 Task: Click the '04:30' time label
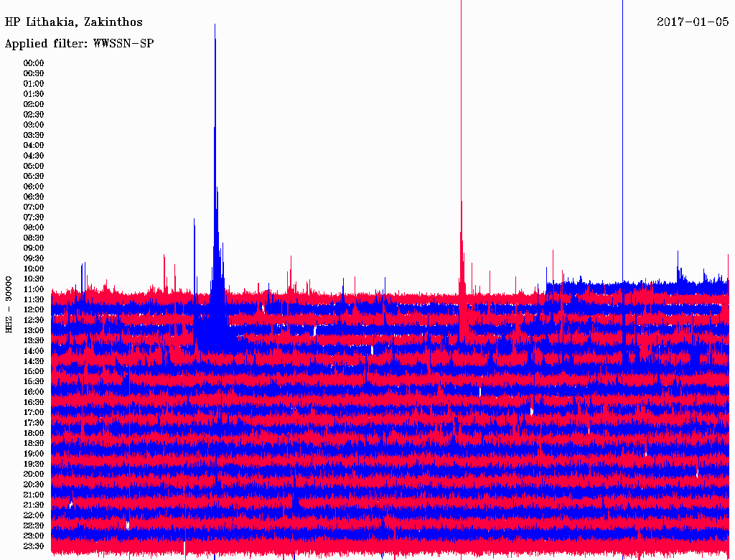34,156
